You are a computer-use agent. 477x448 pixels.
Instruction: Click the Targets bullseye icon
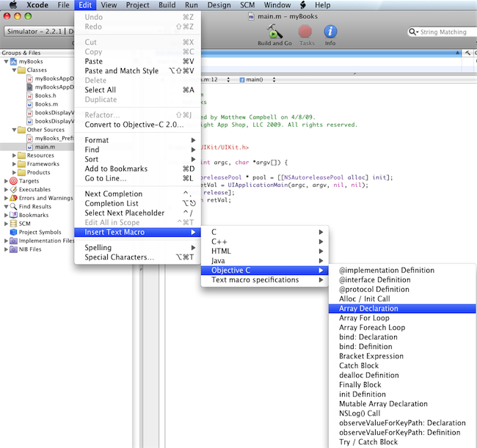pyautogui.click(x=13, y=181)
